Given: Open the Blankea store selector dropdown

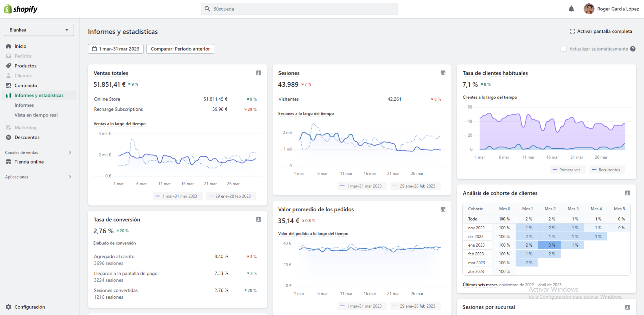Looking at the screenshot, I should point(39,30).
